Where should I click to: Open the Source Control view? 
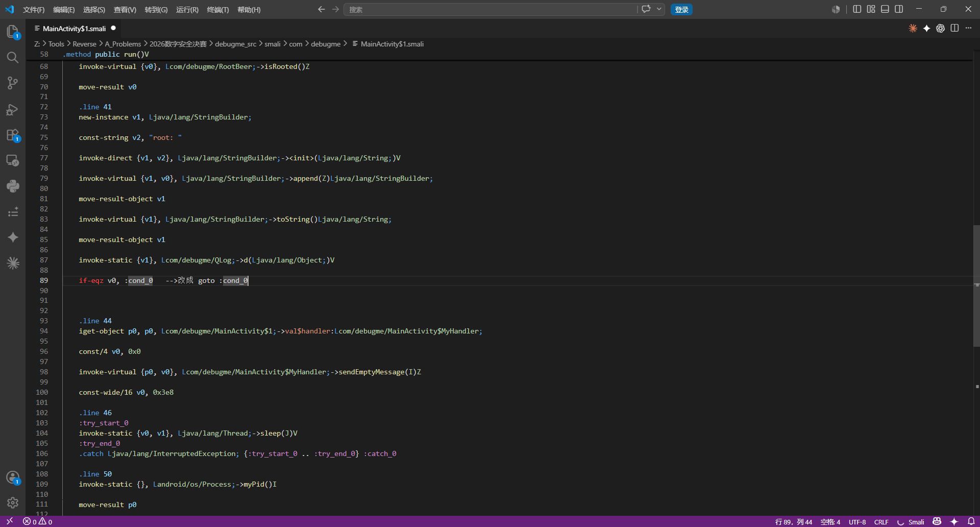[x=13, y=83]
